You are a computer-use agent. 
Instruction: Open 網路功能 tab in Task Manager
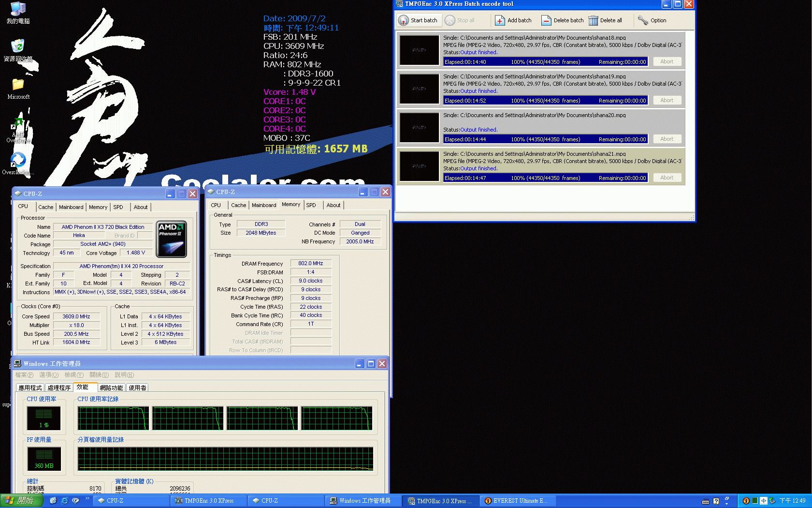[111, 388]
